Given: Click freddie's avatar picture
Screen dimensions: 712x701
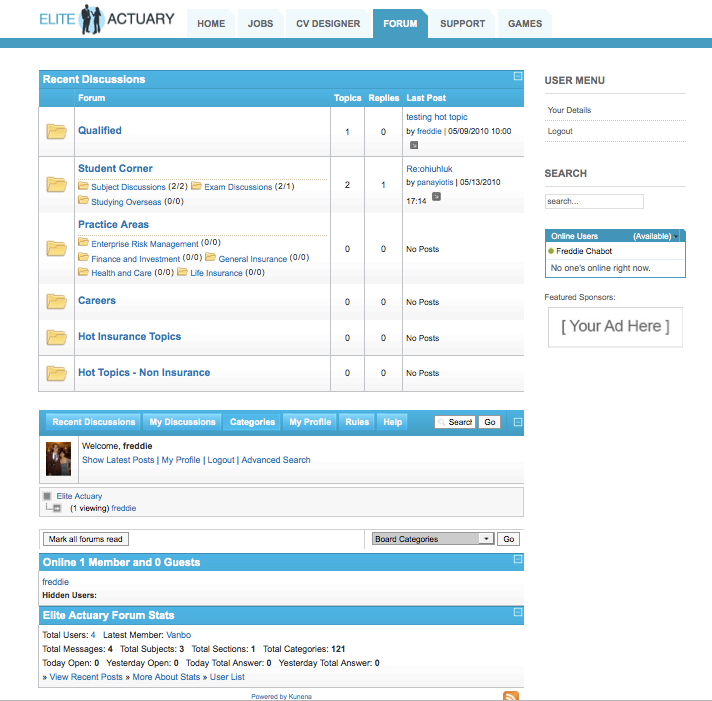Looking at the screenshot, I should 58,458.
